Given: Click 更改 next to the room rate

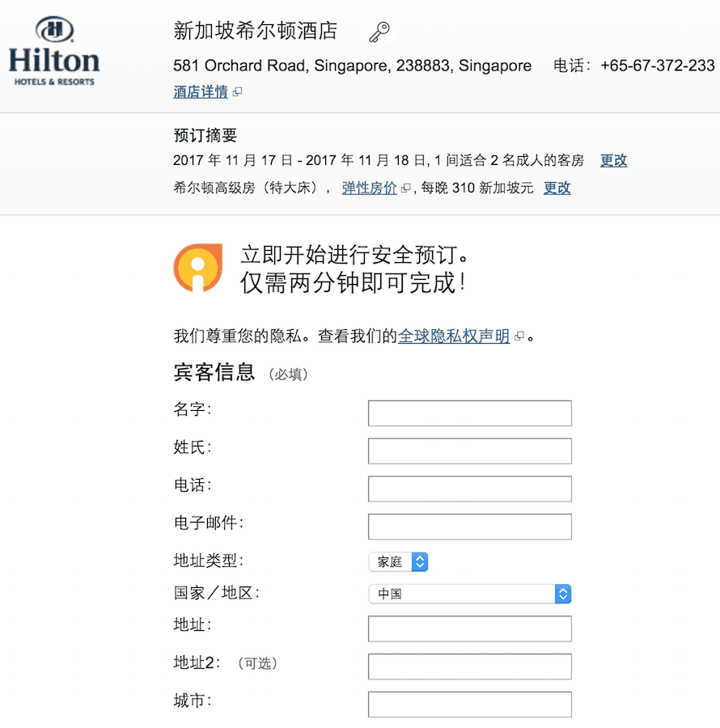Looking at the screenshot, I should (x=557, y=188).
